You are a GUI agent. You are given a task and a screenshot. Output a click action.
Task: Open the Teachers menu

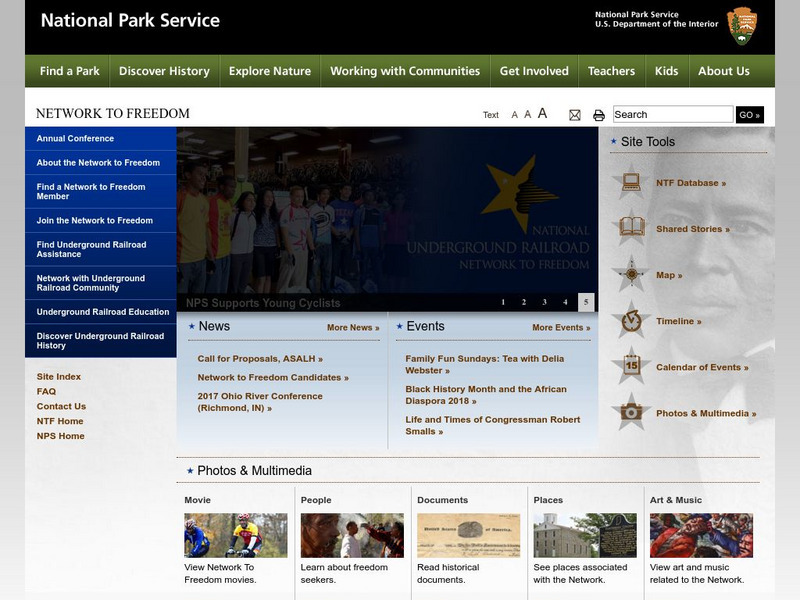pyautogui.click(x=611, y=71)
